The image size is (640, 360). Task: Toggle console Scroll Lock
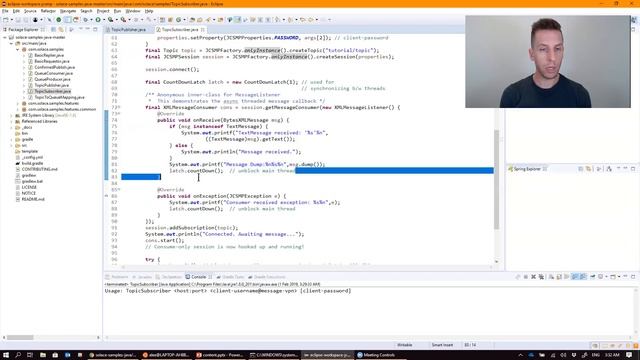click(559, 277)
